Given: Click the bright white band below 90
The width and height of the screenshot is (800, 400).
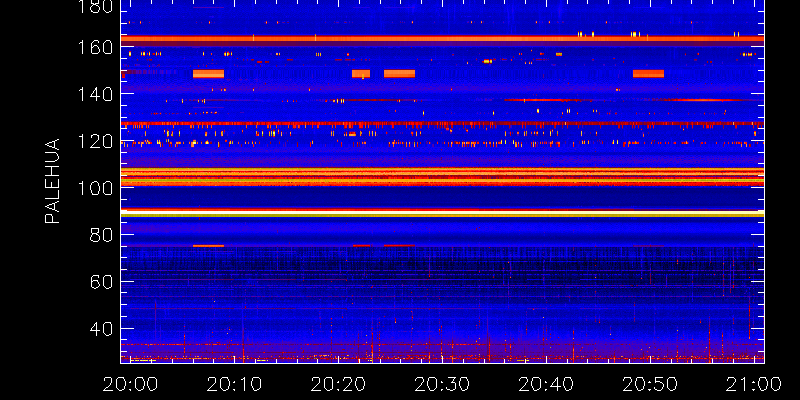Looking at the screenshot, I should pos(442,212).
